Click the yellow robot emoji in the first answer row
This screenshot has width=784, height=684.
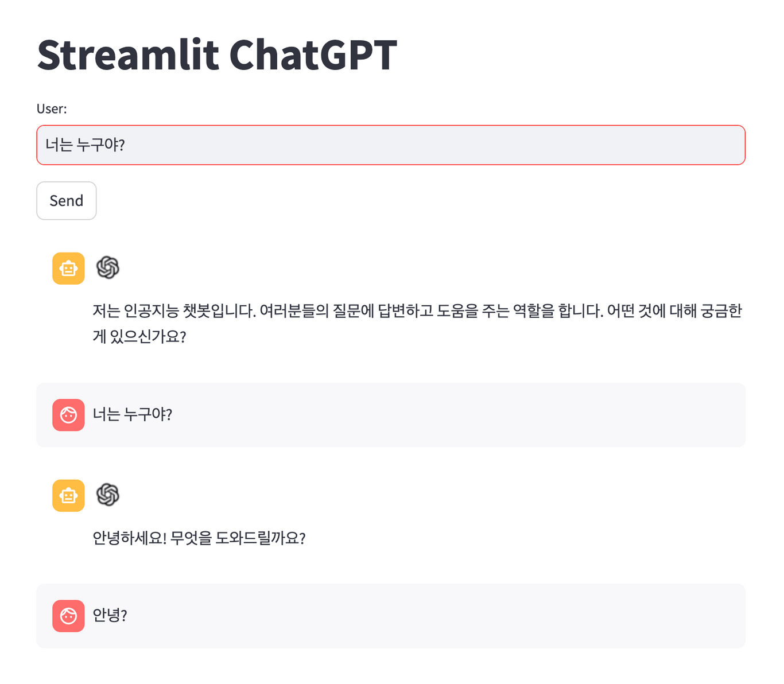click(68, 268)
